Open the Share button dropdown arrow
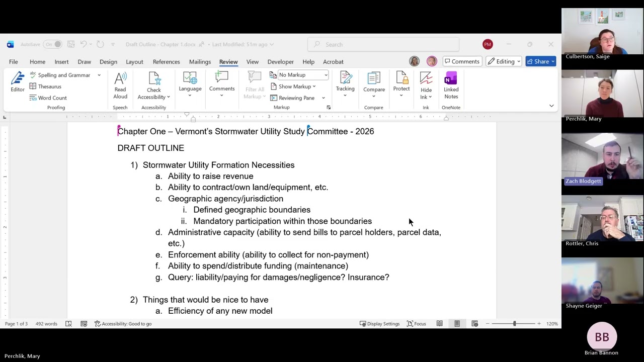The height and width of the screenshot is (362, 644). coord(553,61)
